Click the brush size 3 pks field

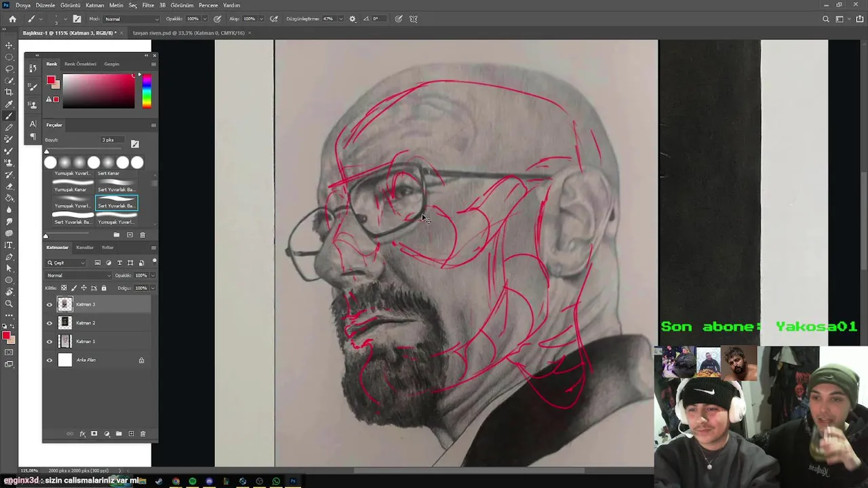click(113, 140)
